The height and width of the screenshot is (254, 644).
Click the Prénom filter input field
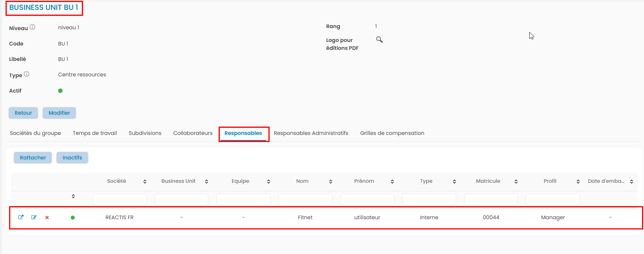click(367, 199)
